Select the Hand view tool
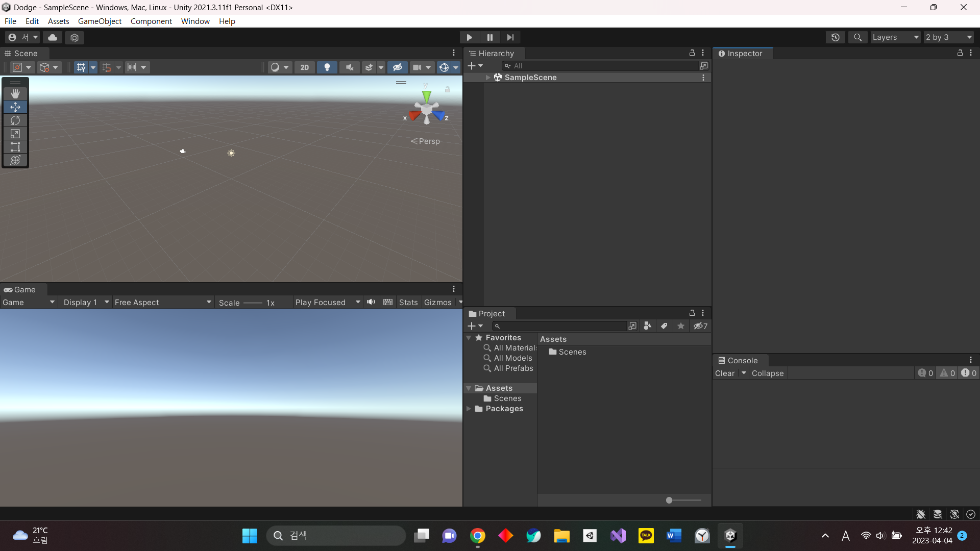The image size is (980, 551). click(15, 93)
